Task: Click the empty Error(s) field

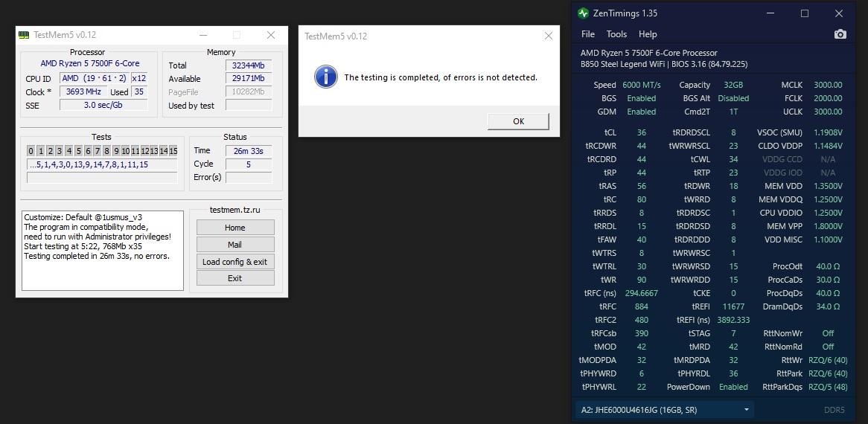Action: [249, 178]
